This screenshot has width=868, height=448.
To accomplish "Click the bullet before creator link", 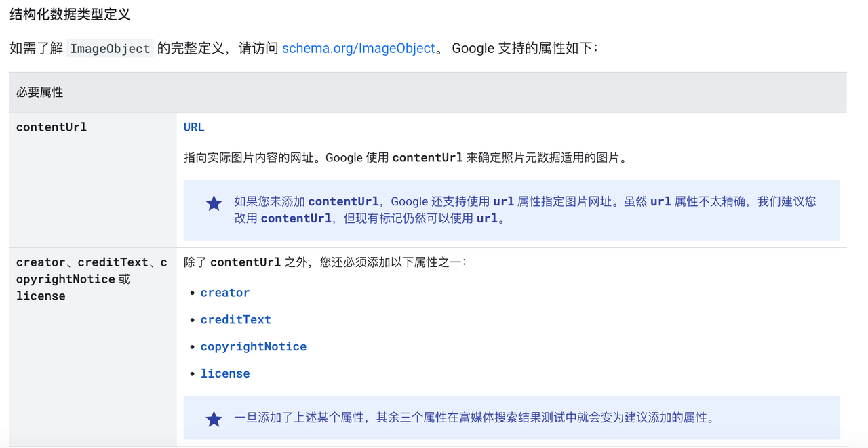I will [193, 293].
